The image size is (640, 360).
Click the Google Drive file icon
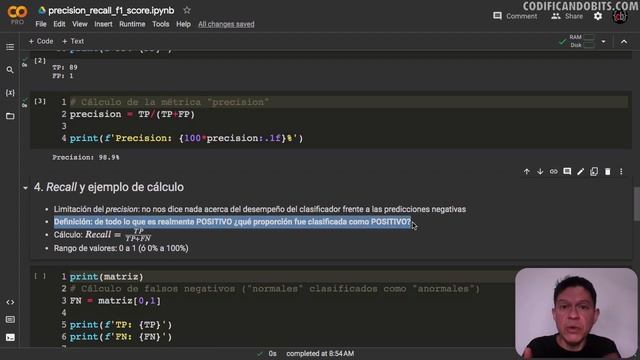42,11
